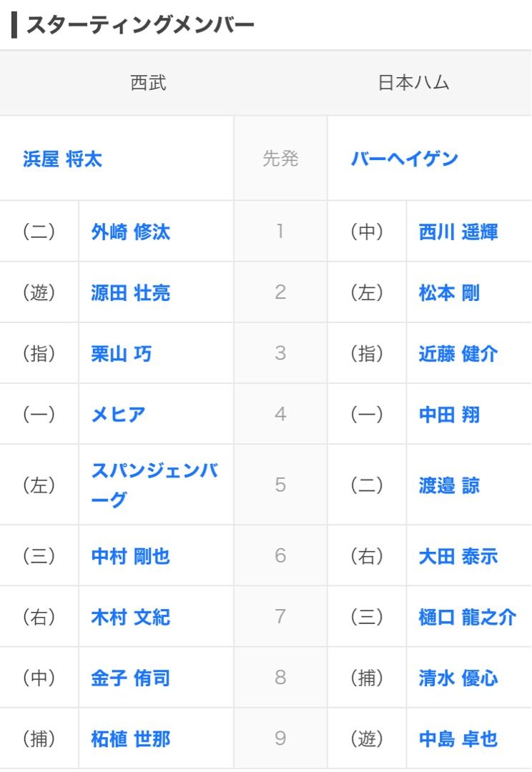
Task: Open 清水 優心 catcher profile
Action: (x=458, y=678)
